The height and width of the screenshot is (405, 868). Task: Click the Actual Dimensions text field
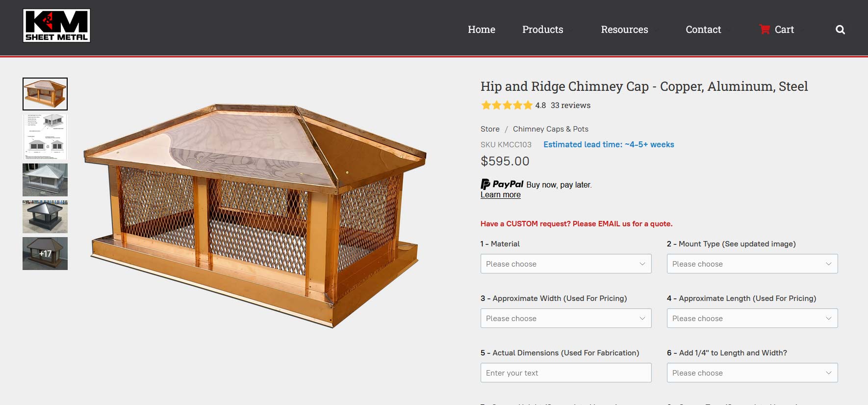565,373
